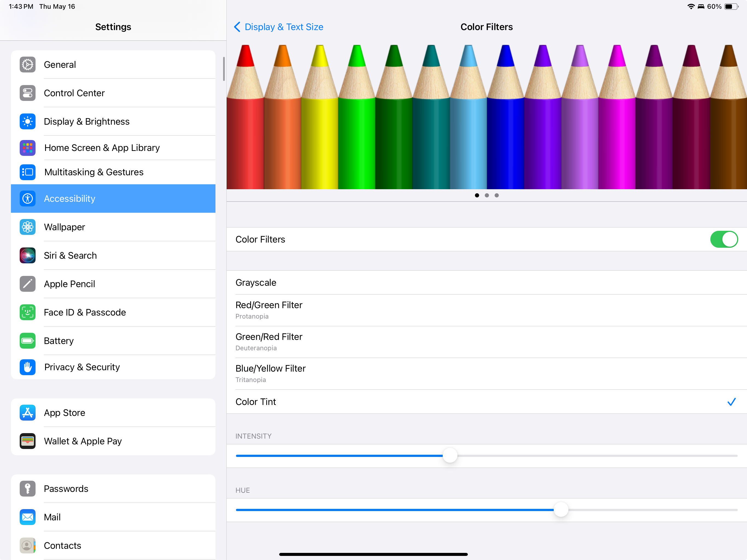747x560 pixels.
Task: Select the Color Tint option
Action: tap(256, 402)
